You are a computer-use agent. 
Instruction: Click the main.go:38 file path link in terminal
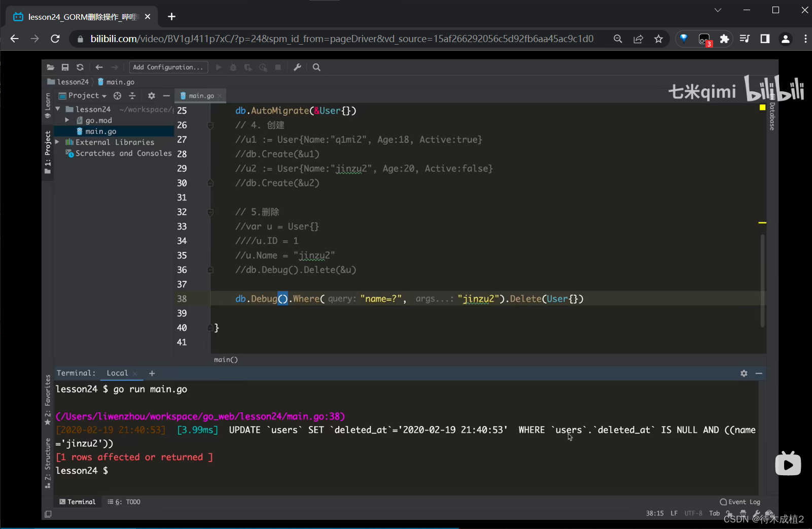200,416
